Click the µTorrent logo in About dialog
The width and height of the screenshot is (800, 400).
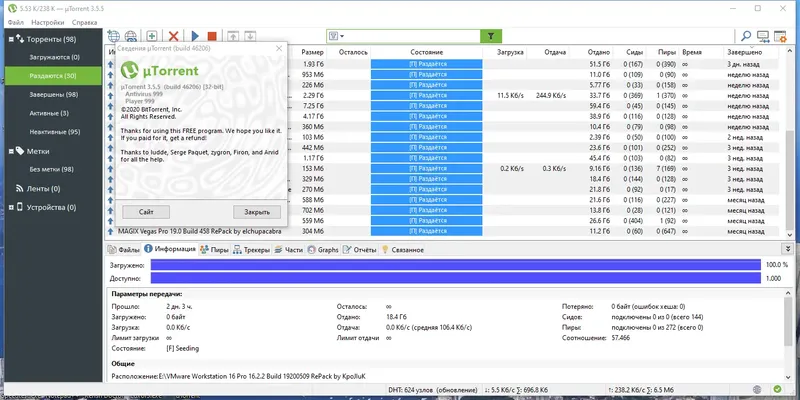(160, 70)
